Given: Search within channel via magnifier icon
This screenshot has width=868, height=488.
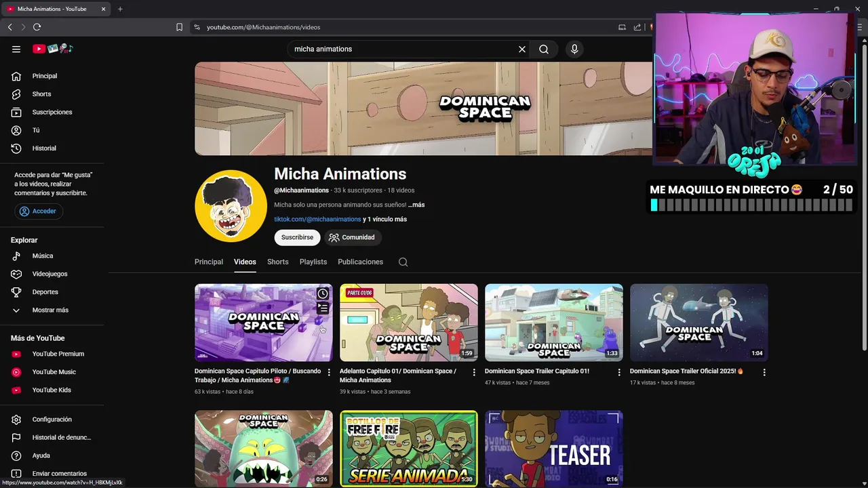Looking at the screenshot, I should tap(403, 262).
